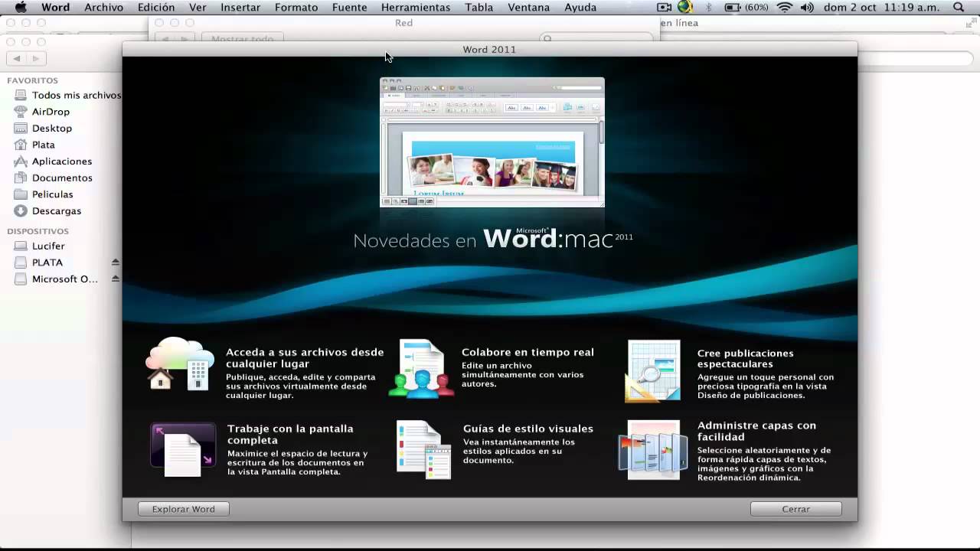Viewport: 980px width, 551px height.
Task: Click the AirDrop icon in Finder sidebar
Action: [21, 112]
